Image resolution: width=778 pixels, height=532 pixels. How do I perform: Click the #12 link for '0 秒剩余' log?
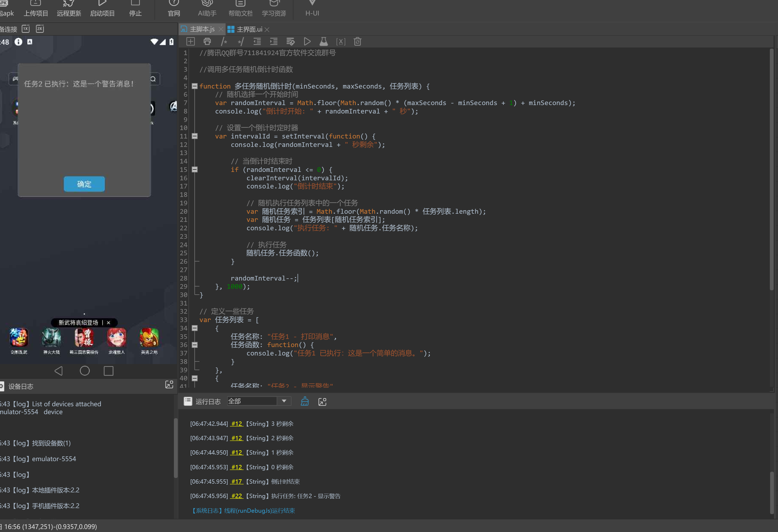click(237, 467)
